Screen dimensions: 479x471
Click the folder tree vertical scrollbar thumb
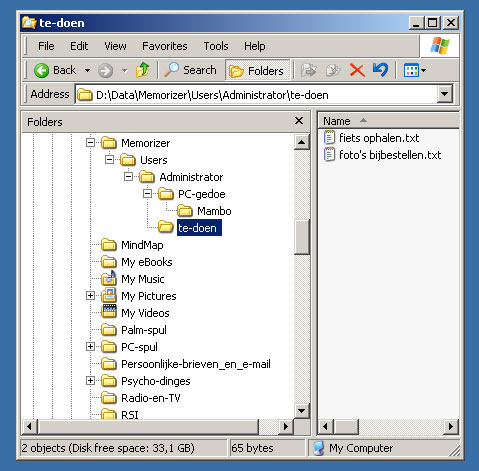[302, 237]
